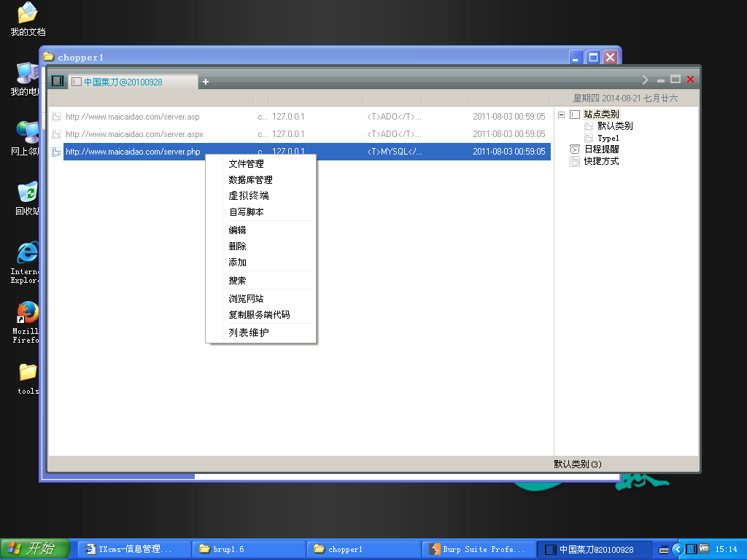Click chopper tray icon near clock
747x560 pixels.
point(692,549)
